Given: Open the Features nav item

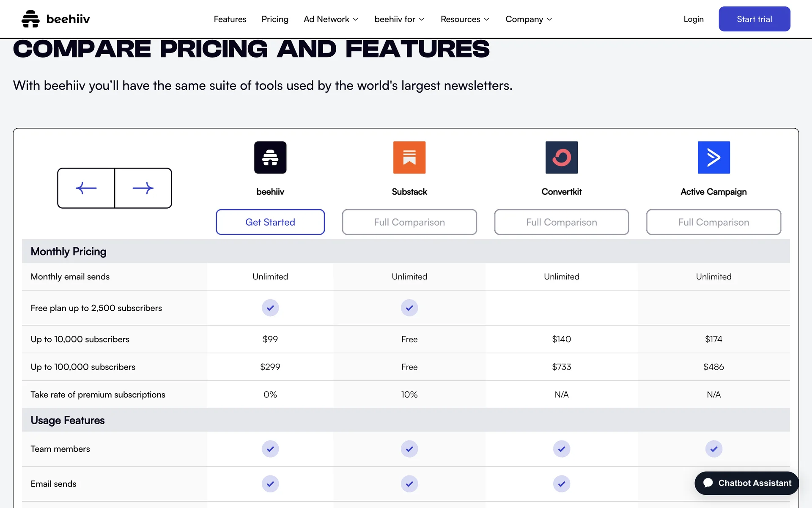Looking at the screenshot, I should 230,19.
